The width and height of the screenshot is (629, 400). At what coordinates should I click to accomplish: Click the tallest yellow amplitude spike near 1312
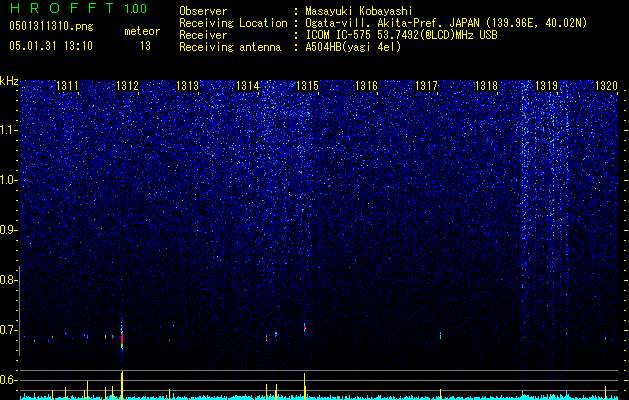tap(122, 385)
